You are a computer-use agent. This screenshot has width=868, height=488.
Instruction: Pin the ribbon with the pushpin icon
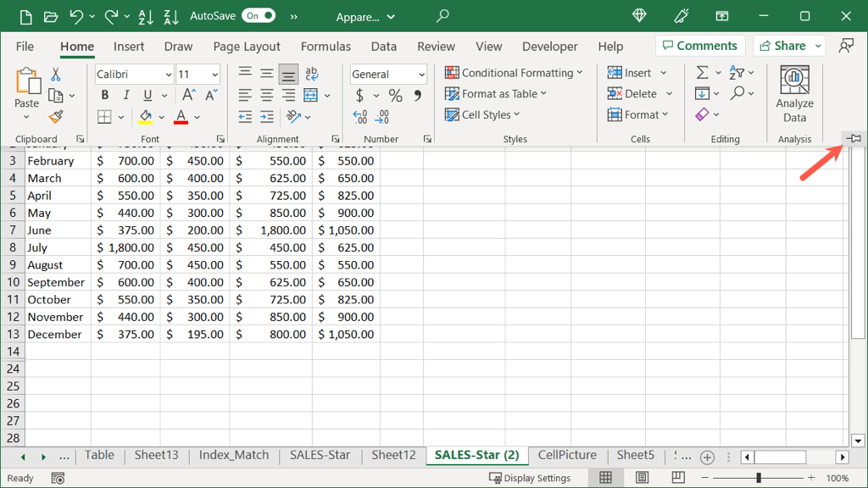point(854,138)
